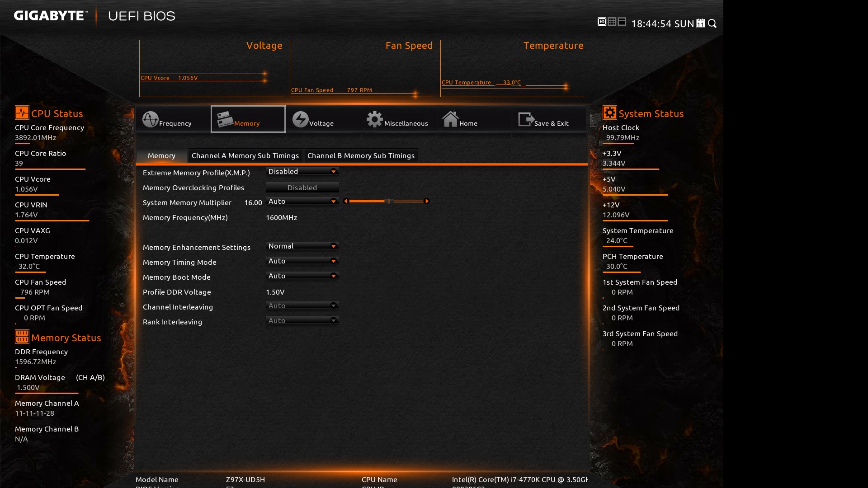Click the memory multiplier slider left arrow
Screen dimensions: 868x488
coord(346,201)
